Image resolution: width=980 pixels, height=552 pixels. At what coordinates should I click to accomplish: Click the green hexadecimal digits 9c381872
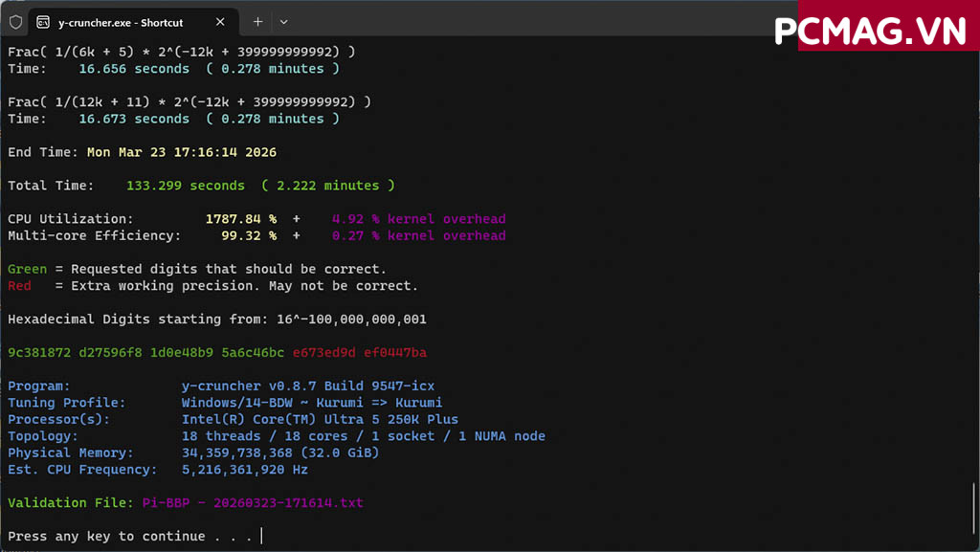pos(39,353)
